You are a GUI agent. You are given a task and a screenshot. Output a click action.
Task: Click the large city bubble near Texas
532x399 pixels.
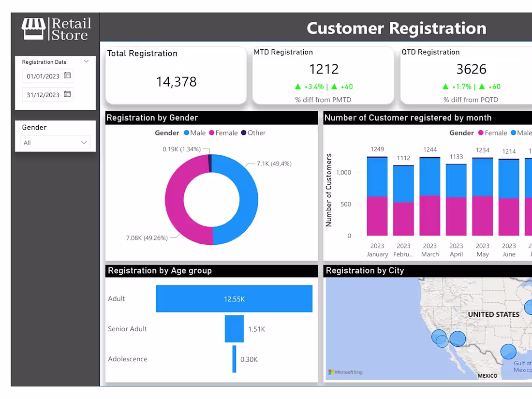pyautogui.click(x=508, y=352)
